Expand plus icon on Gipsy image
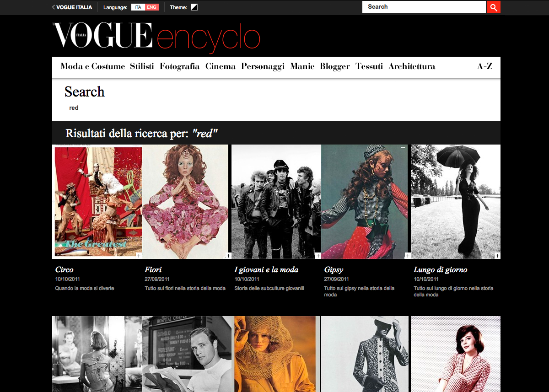 (x=408, y=256)
